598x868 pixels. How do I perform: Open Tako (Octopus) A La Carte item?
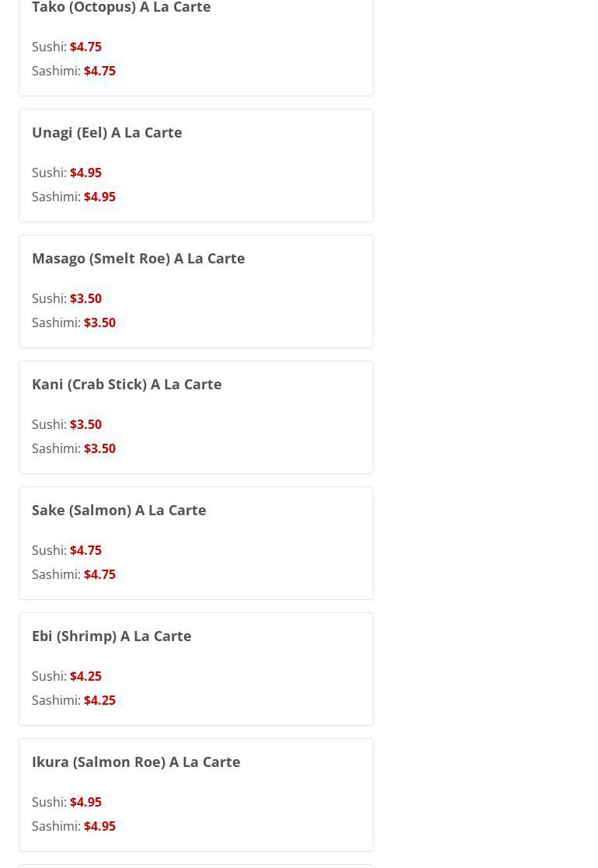click(x=121, y=8)
